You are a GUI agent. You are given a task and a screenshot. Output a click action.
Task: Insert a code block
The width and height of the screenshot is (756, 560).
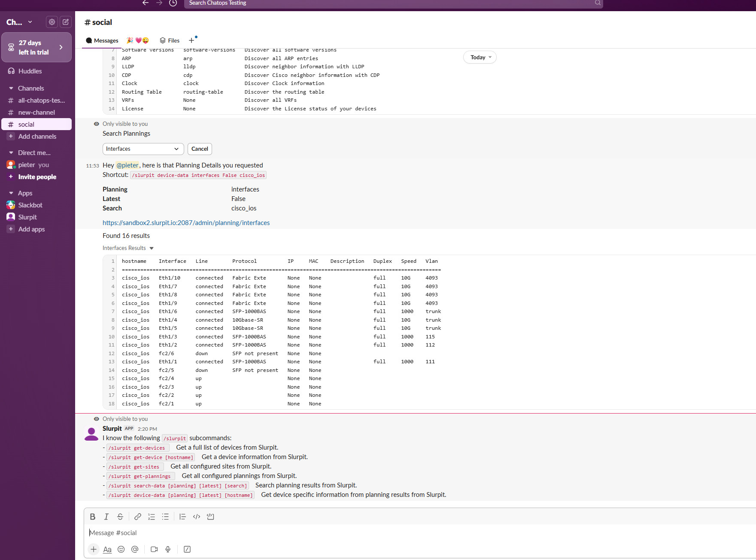pyautogui.click(x=210, y=517)
